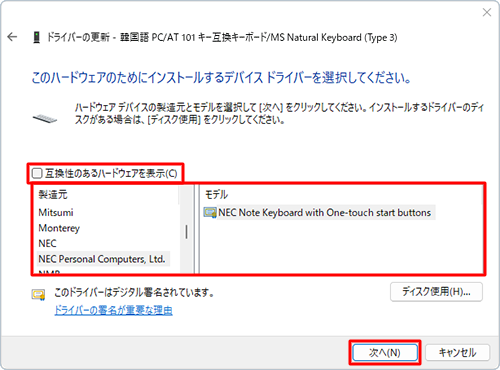Select Monterey in the manufacturer list
500x370 pixels.
point(59,228)
